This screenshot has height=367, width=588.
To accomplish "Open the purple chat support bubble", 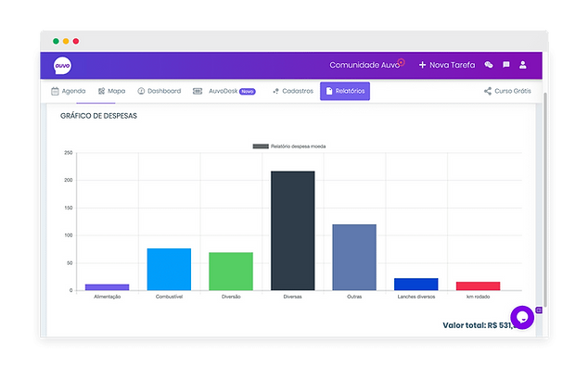I will 522,318.
